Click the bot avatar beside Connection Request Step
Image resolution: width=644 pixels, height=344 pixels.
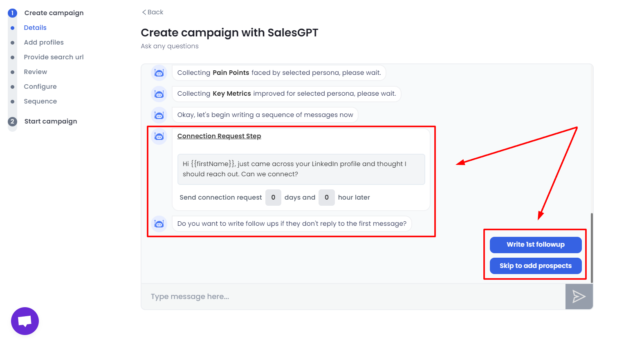[x=159, y=136]
